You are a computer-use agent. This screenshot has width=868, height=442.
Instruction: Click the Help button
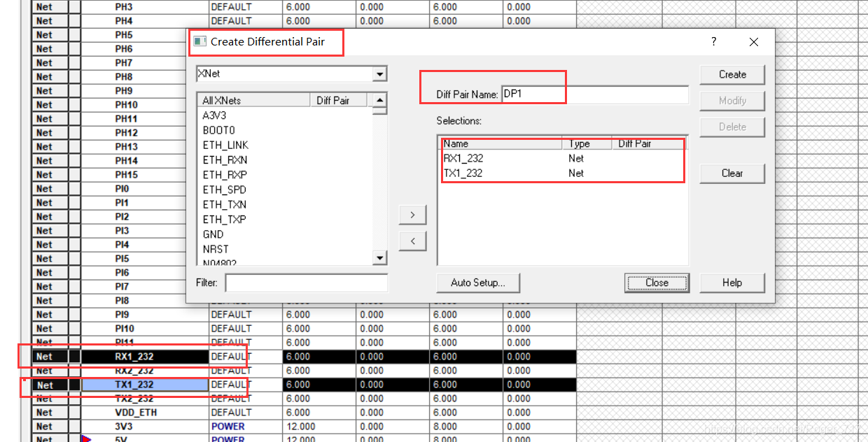731,283
